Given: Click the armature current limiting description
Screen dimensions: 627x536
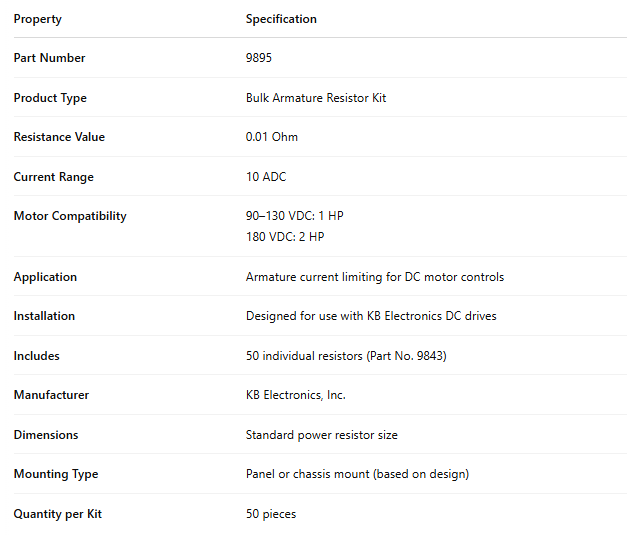Looking at the screenshot, I should [x=375, y=277].
